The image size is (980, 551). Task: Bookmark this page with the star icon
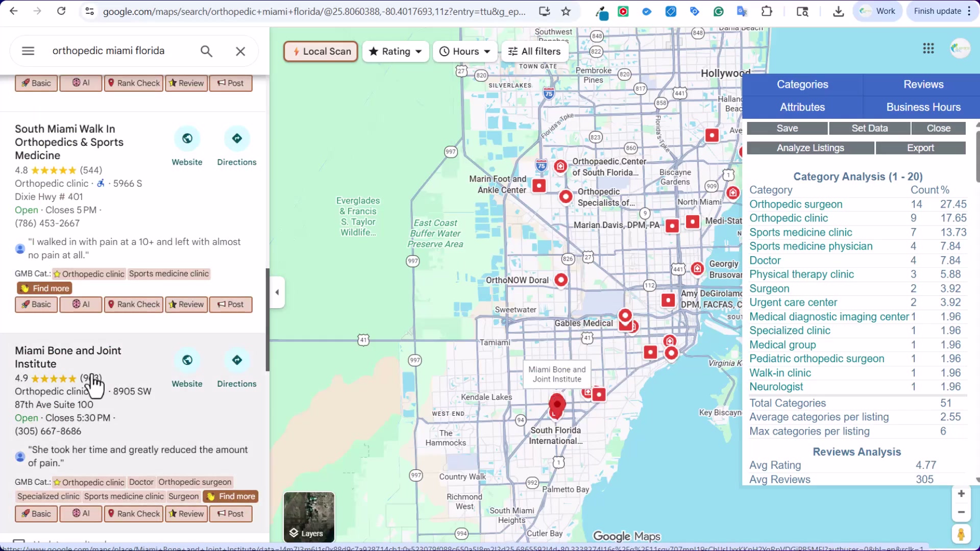click(566, 11)
